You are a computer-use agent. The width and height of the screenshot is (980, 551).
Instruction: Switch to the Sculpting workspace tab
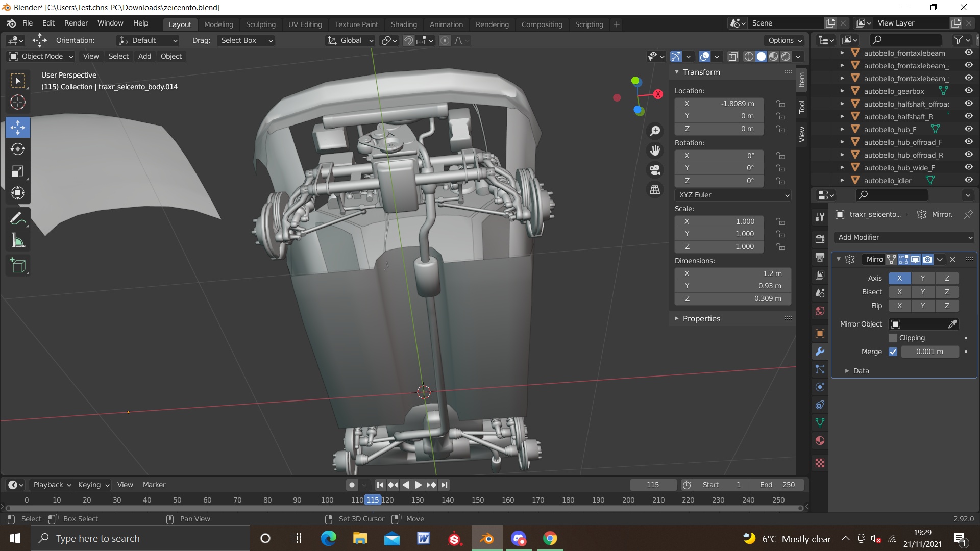coord(260,24)
